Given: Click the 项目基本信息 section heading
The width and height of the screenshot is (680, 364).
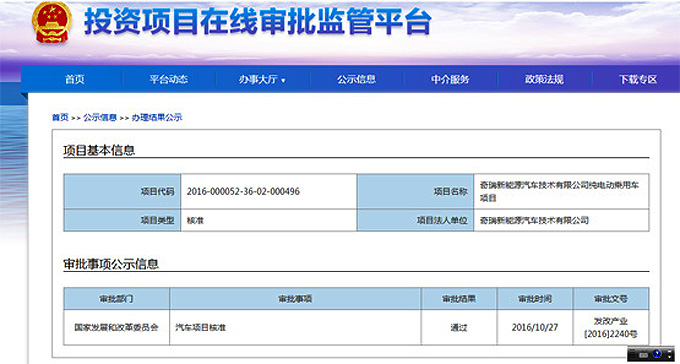Looking at the screenshot, I should (x=99, y=150).
